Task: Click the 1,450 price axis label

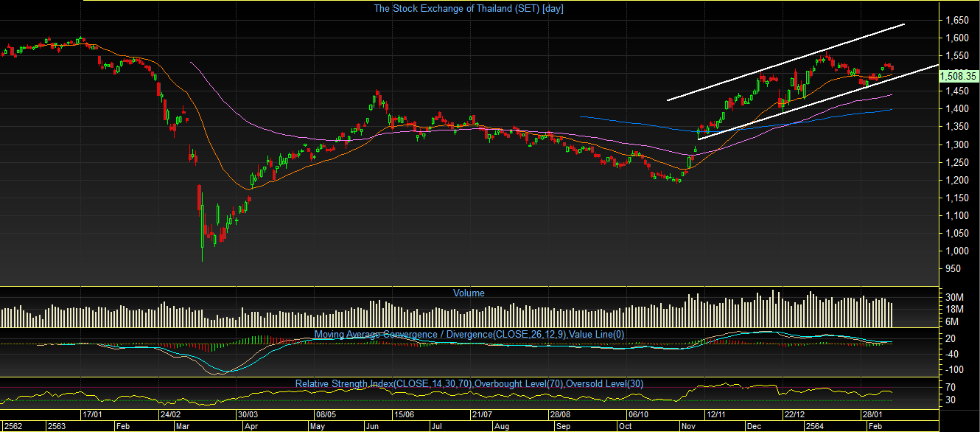Action: tap(958, 91)
